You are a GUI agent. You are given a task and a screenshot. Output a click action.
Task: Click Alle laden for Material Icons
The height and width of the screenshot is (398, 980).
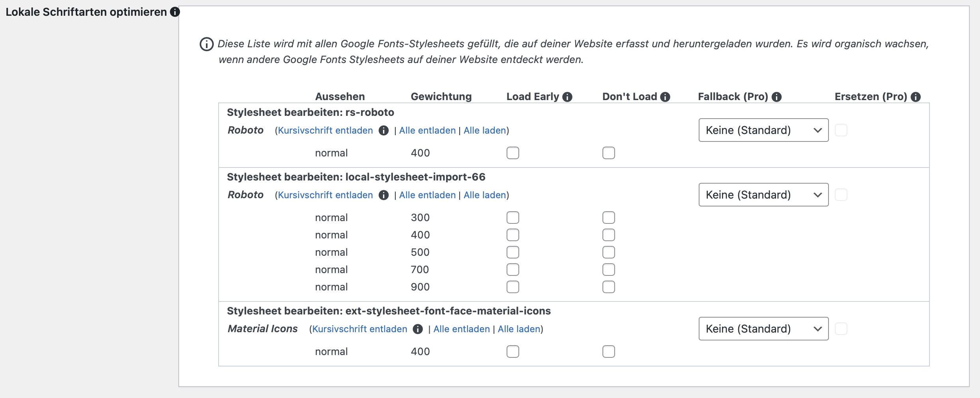pos(519,329)
